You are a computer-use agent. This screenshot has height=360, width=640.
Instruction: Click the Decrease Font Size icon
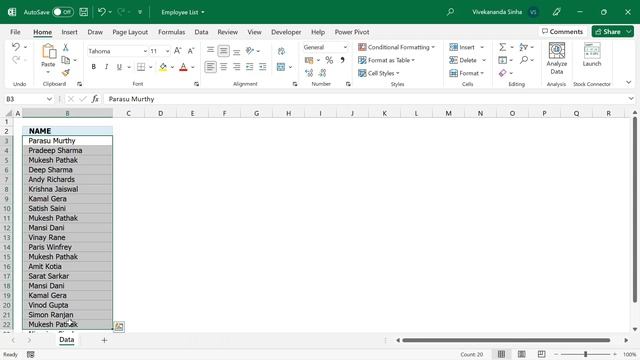tap(191, 51)
